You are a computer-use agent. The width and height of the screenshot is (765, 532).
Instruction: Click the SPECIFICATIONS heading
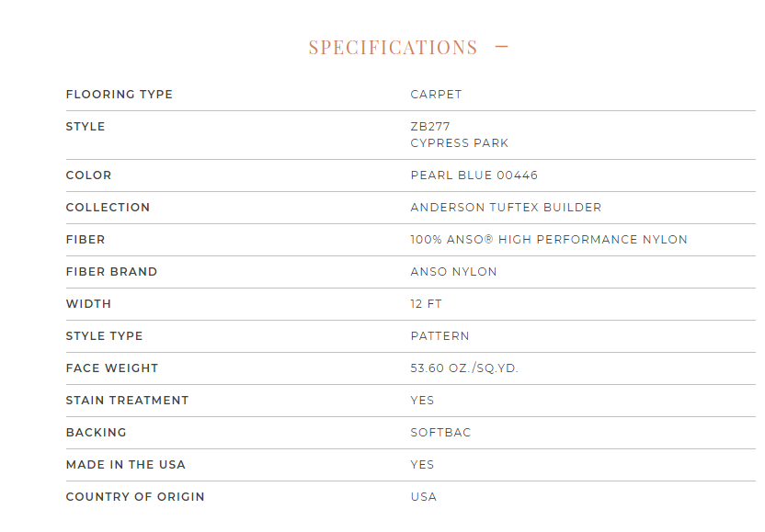[x=393, y=47]
